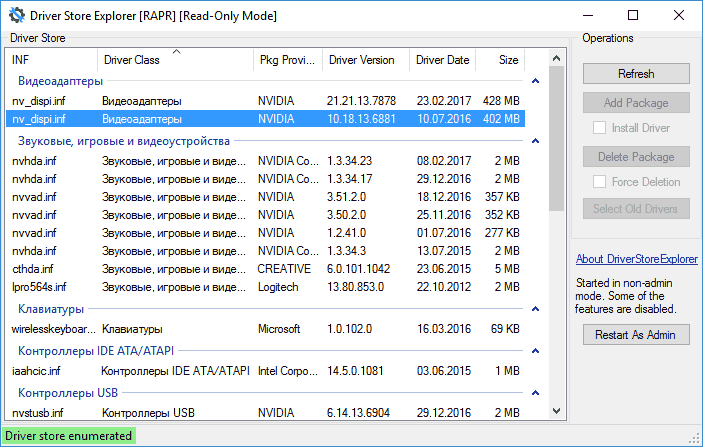703x447 pixels.
Task: Select the wirelesskeyboar... Microsoft row
Action: [265, 329]
